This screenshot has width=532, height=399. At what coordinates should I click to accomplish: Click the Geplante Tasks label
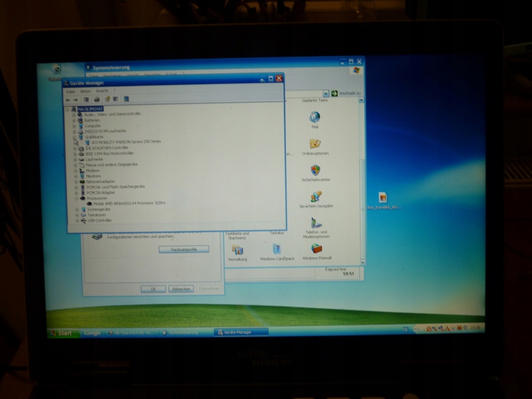pyautogui.click(x=315, y=101)
